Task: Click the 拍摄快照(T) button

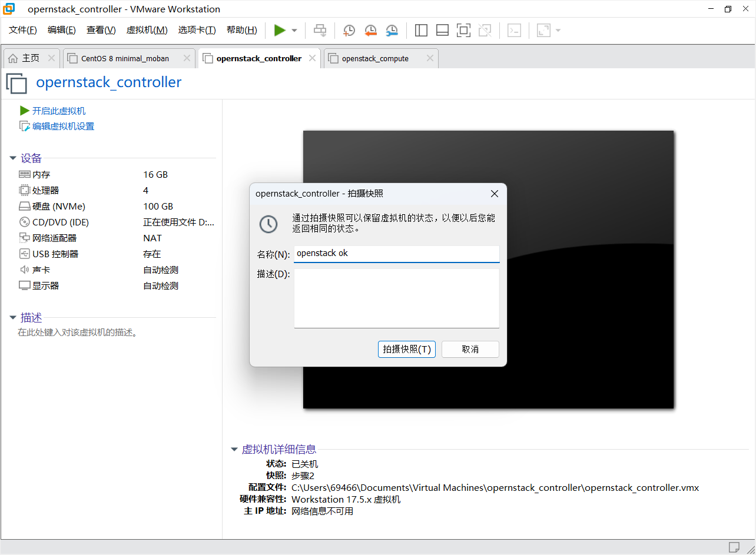Action: pyautogui.click(x=406, y=349)
